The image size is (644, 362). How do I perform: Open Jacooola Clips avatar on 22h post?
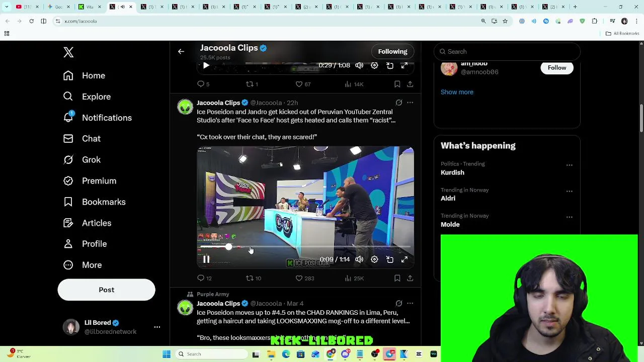coord(185,107)
